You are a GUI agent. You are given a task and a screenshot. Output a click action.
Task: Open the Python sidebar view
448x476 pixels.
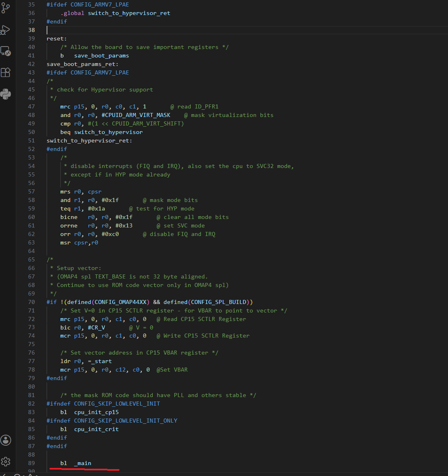coord(5,94)
